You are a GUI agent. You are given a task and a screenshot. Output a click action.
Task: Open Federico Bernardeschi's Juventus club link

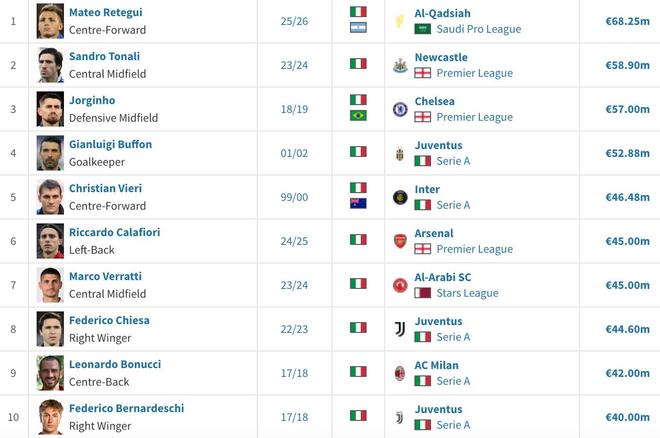(438, 409)
